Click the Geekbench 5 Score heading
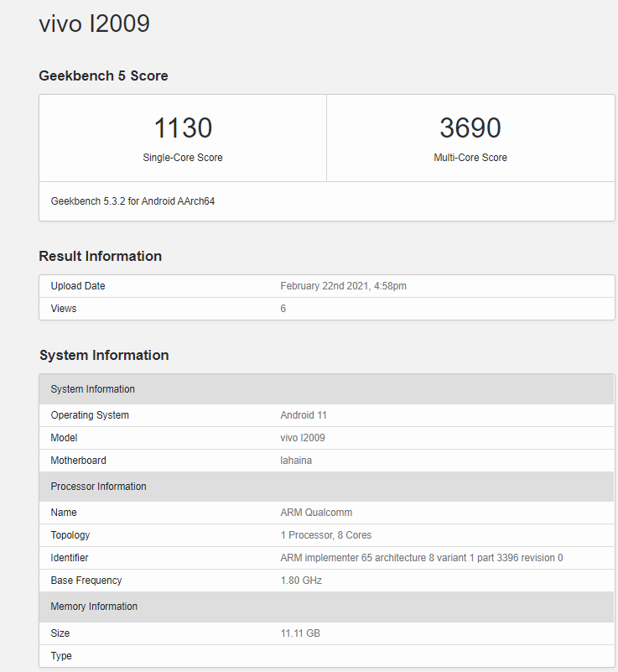Screen dimensions: 618x672 click(103, 76)
